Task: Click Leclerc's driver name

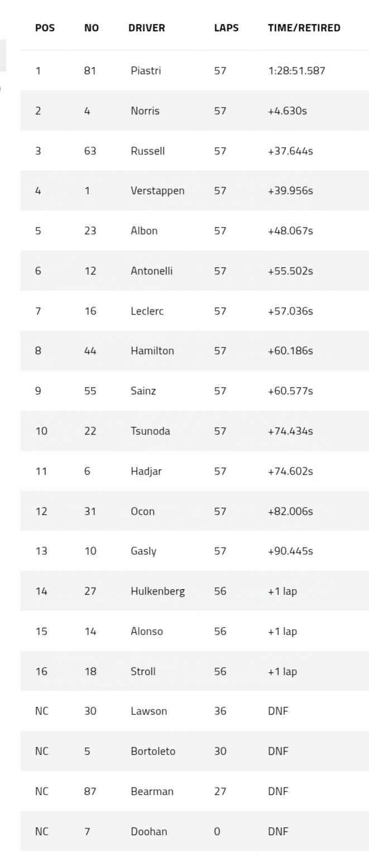Action: [147, 311]
